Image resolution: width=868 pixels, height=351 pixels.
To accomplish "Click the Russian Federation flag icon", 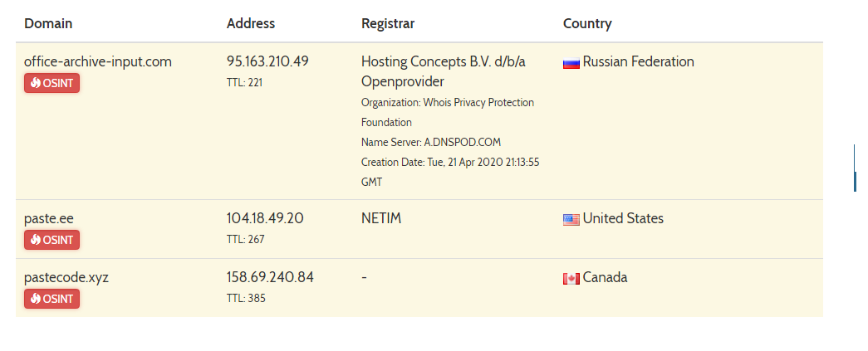I will tap(571, 63).
